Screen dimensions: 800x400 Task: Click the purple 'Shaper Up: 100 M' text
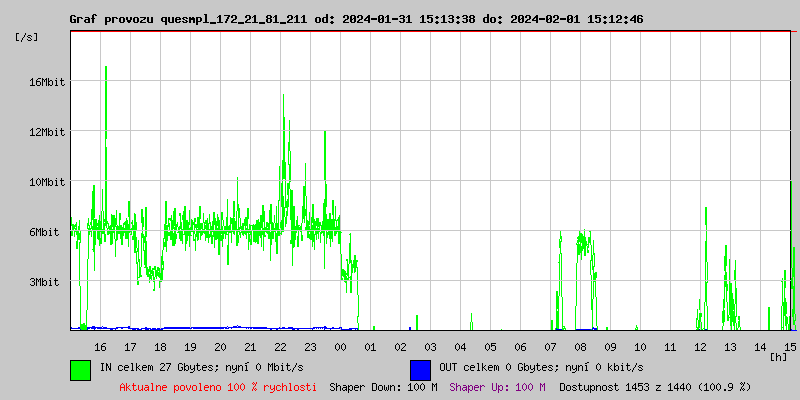[x=497, y=386]
